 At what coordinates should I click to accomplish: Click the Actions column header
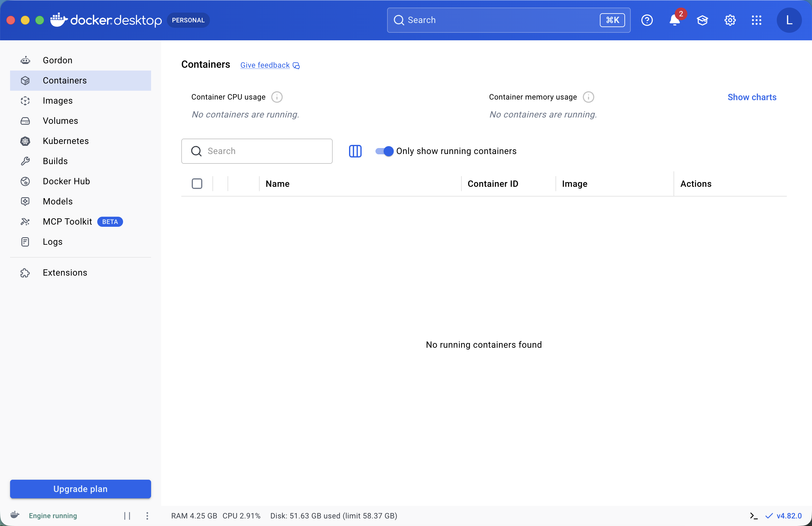tap(696, 184)
